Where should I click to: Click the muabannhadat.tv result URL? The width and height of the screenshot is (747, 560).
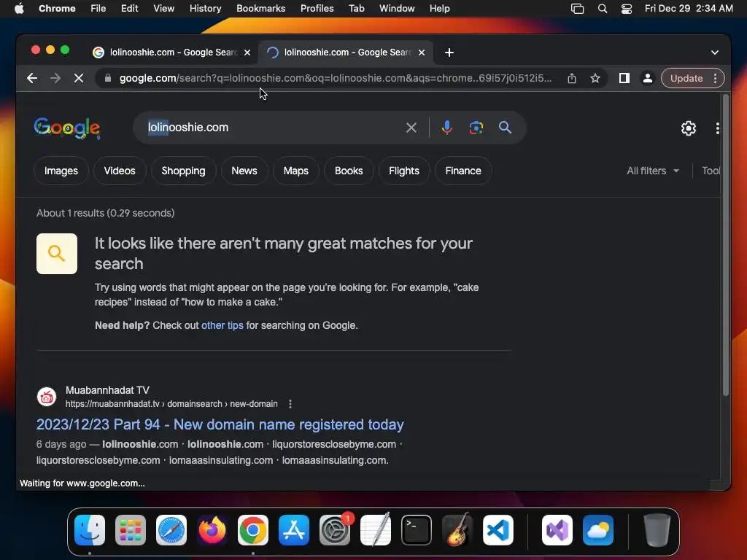pos(171,404)
